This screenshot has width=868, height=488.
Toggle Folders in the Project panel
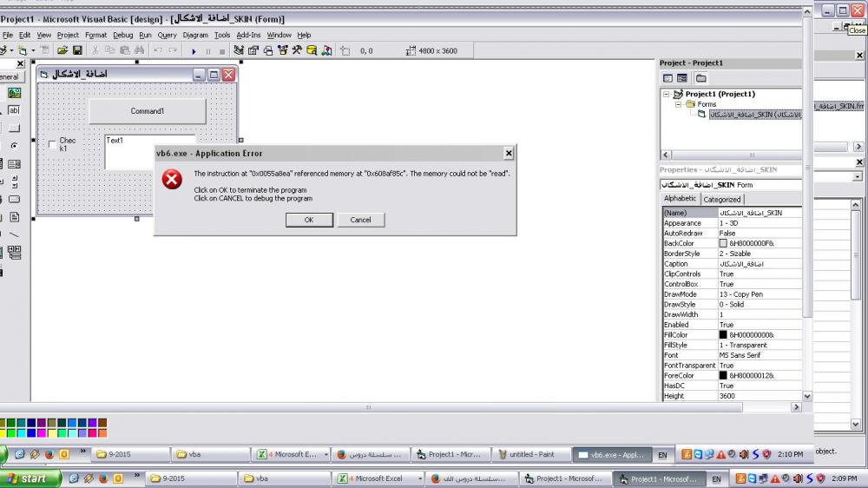click(700, 78)
